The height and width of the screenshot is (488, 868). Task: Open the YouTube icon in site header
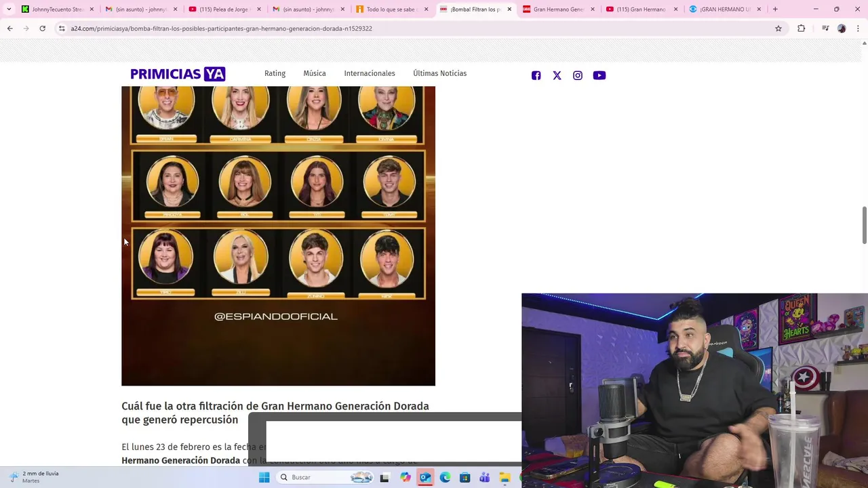click(x=599, y=75)
